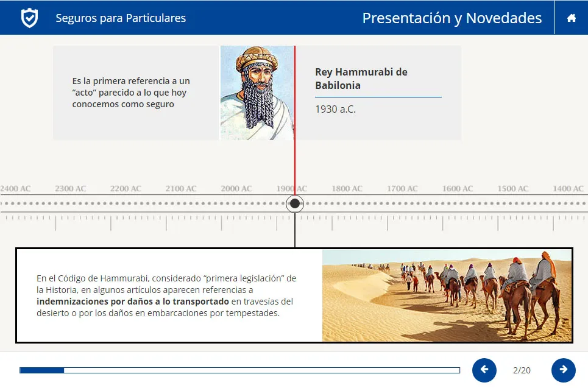Viewport: 588px width, 388px height.
Task: Go to the next slide arrow
Action: (563, 370)
